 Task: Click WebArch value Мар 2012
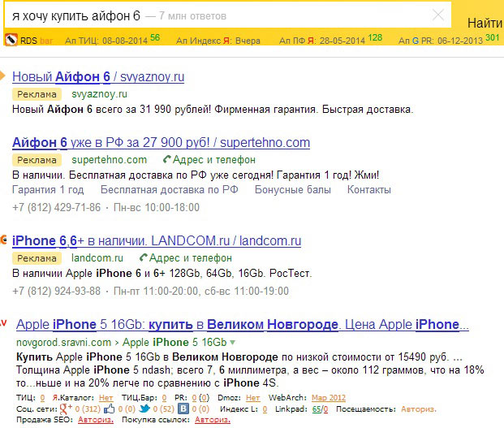point(329,398)
